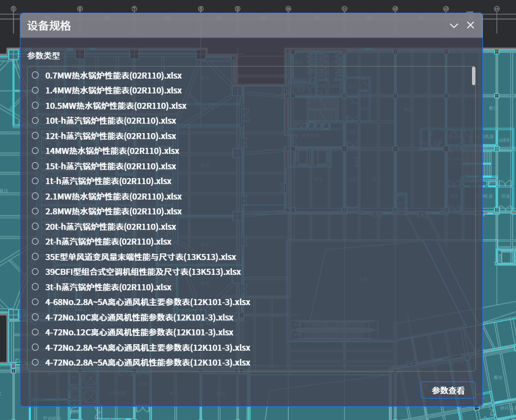516x420 pixels.
Task: Select 1.4MW热水锅炉性能表 radio button
Action: [x=35, y=90]
